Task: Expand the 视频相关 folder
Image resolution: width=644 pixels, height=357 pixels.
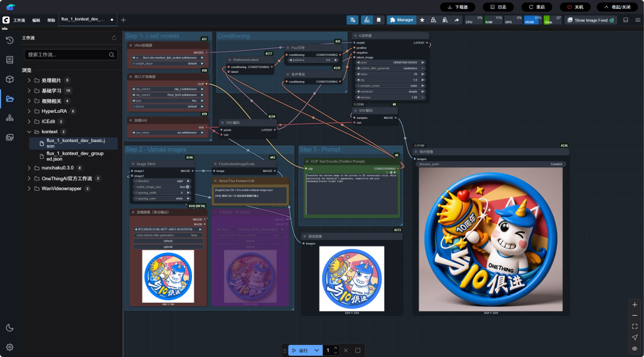Action: [x=29, y=101]
